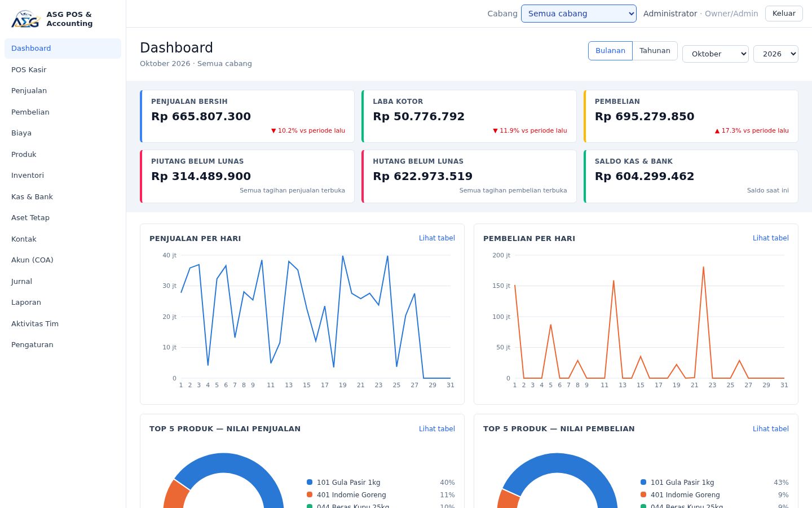Screen dimensions: 812x508
Task: Open the Oktober month dropdown
Action: [x=716, y=54]
